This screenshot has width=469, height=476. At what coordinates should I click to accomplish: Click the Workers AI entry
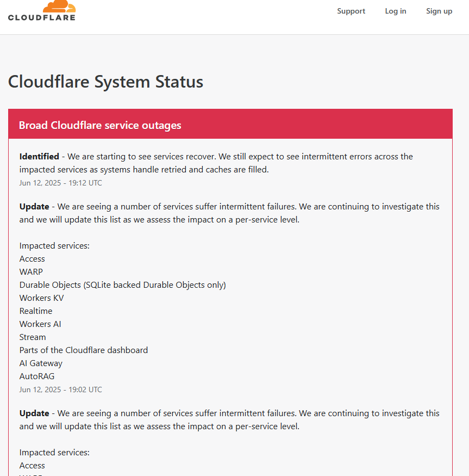[x=40, y=324]
